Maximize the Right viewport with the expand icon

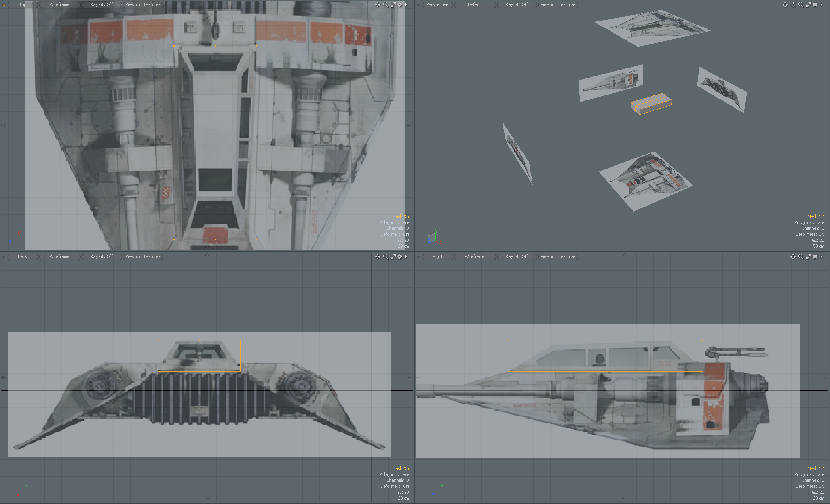(x=808, y=257)
